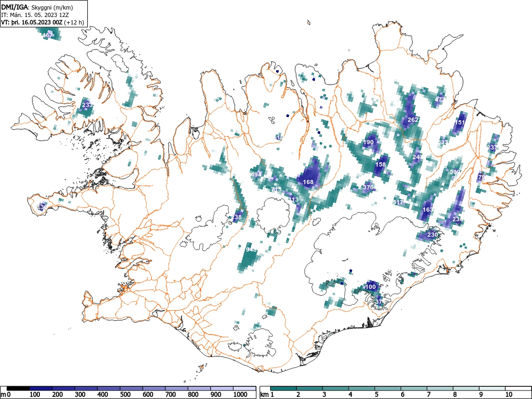
Task: Click the 500–600 m purple legend swatch
Action: [131, 388]
